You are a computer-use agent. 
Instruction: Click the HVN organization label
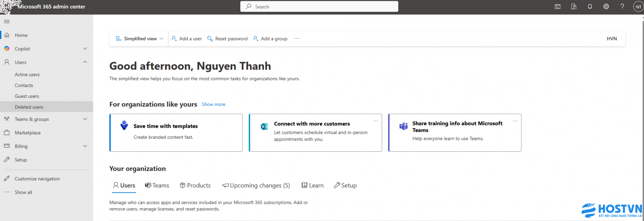point(612,38)
